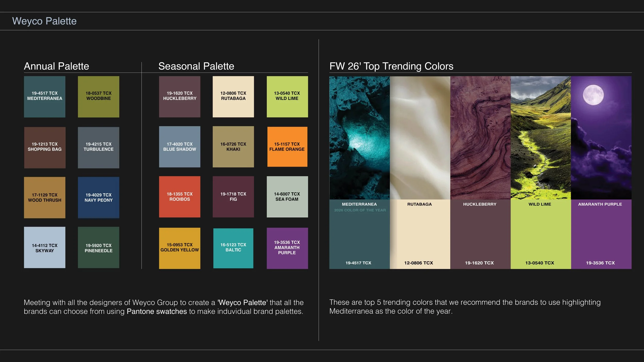Choose the Golden Yellow swatch
The image size is (644, 362).
(180, 248)
